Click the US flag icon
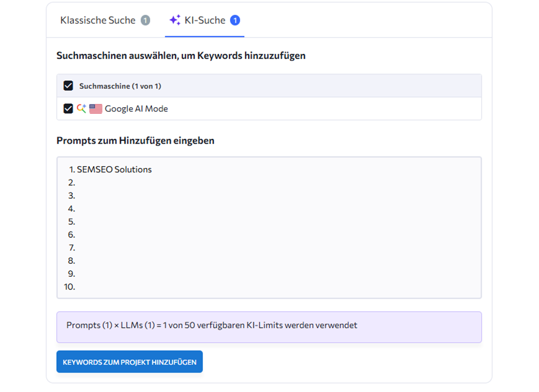 coord(96,108)
